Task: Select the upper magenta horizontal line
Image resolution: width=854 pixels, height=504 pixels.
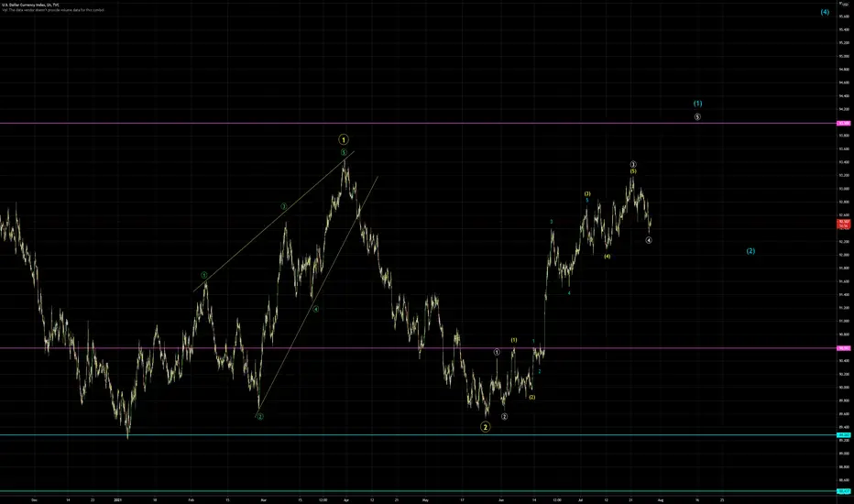Action: point(418,123)
